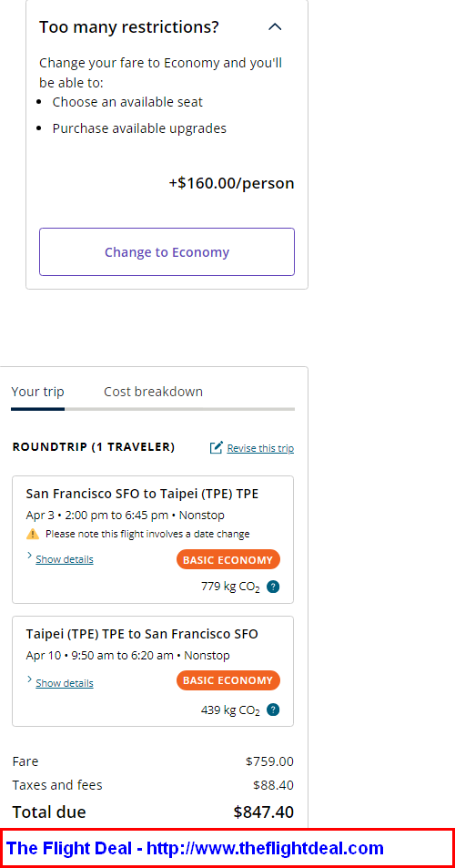Click the Taipei to San Francisco flight heading
The image size is (455, 868).
[142, 634]
